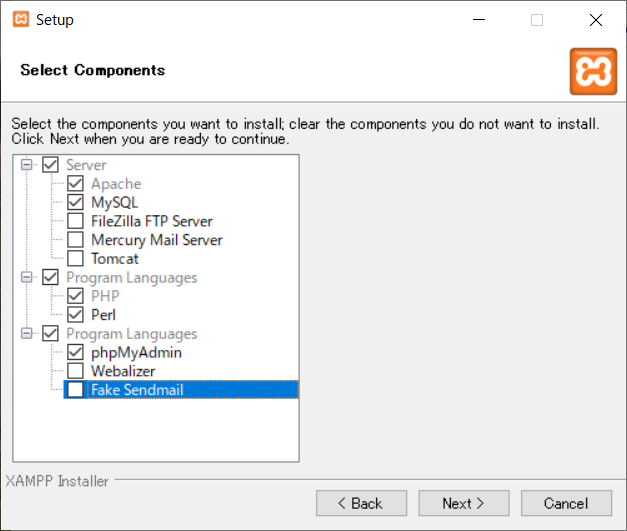The width and height of the screenshot is (627, 531).
Task: Uncheck the Perl checkbox
Action: 75,315
